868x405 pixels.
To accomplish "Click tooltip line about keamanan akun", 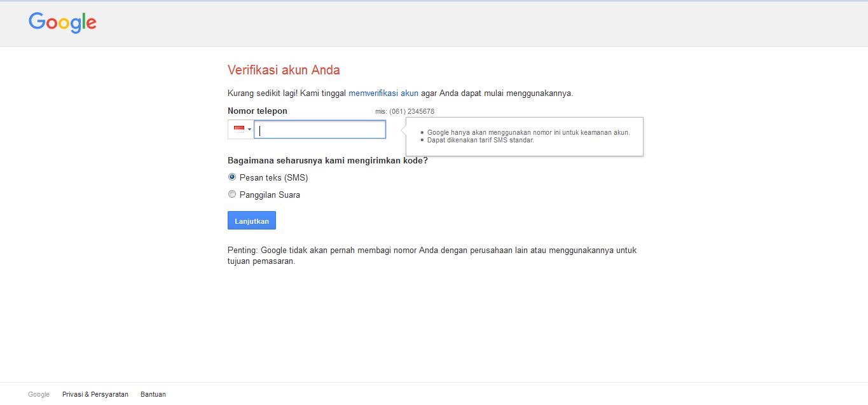I will pos(528,132).
